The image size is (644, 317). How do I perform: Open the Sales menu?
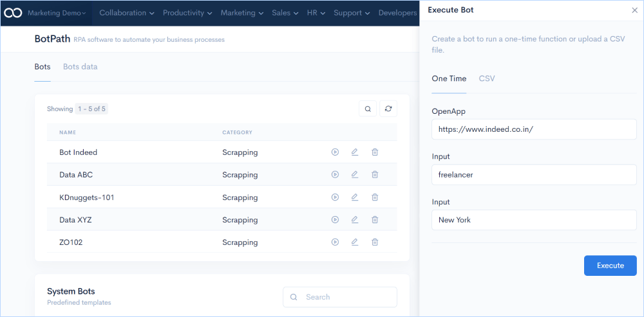click(285, 13)
